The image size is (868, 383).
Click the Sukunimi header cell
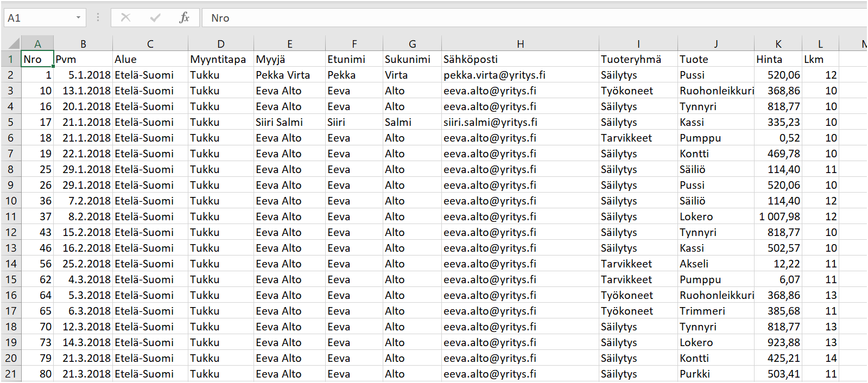tap(413, 59)
